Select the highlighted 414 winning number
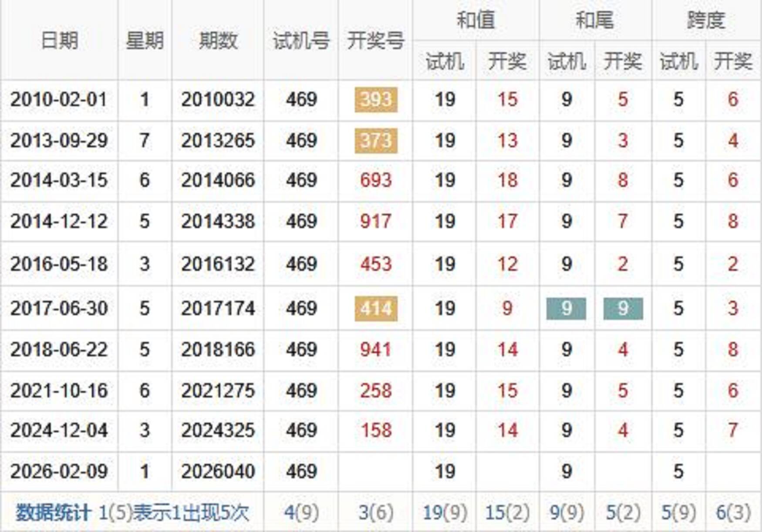Image resolution: width=762 pixels, height=532 pixels. click(x=376, y=309)
